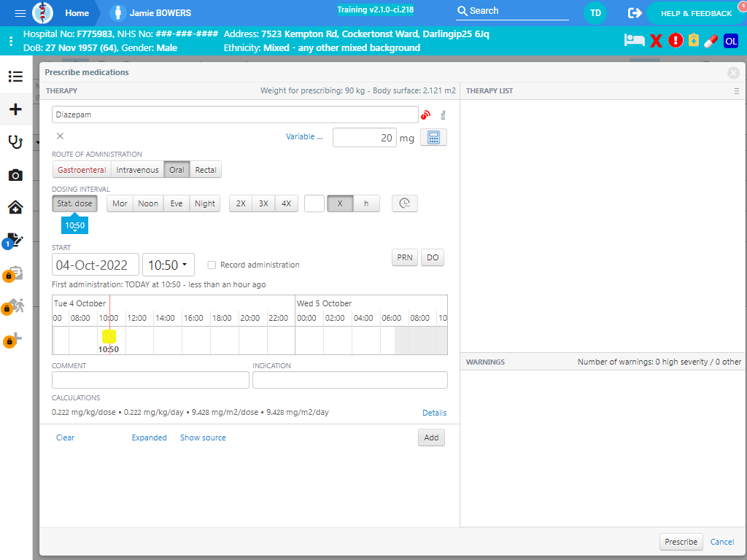
Task: Open the dose calculator icon button
Action: tap(433, 137)
